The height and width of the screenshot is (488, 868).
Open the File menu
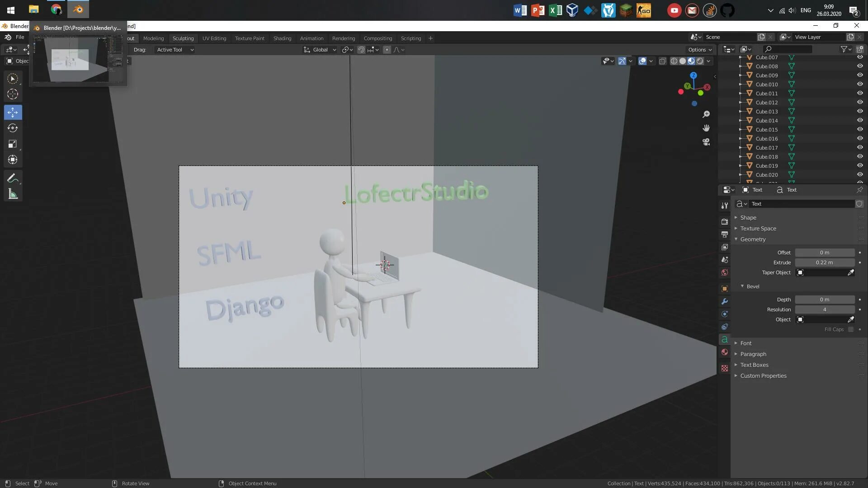20,37
